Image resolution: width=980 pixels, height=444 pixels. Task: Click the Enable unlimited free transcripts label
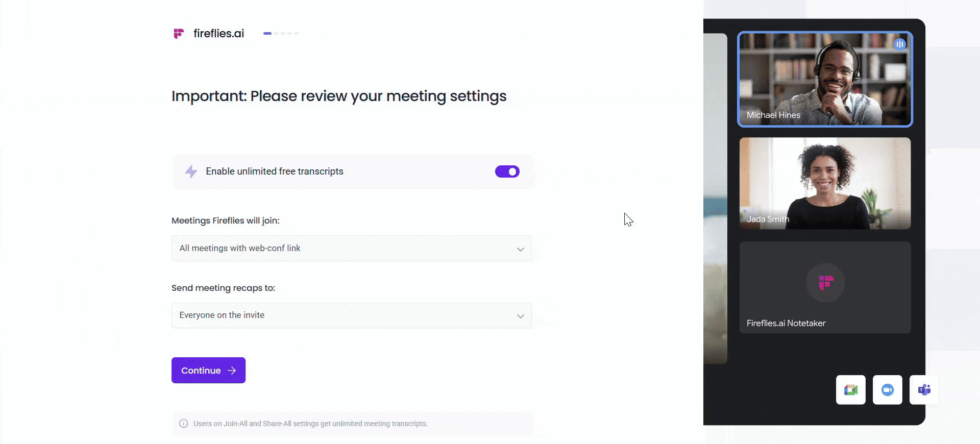click(x=275, y=171)
